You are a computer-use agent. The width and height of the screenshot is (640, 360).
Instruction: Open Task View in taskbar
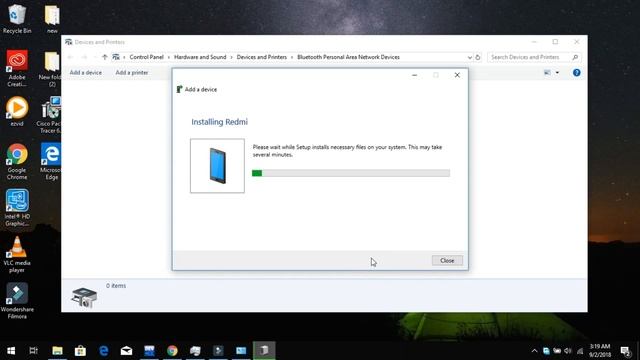click(33, 351)
